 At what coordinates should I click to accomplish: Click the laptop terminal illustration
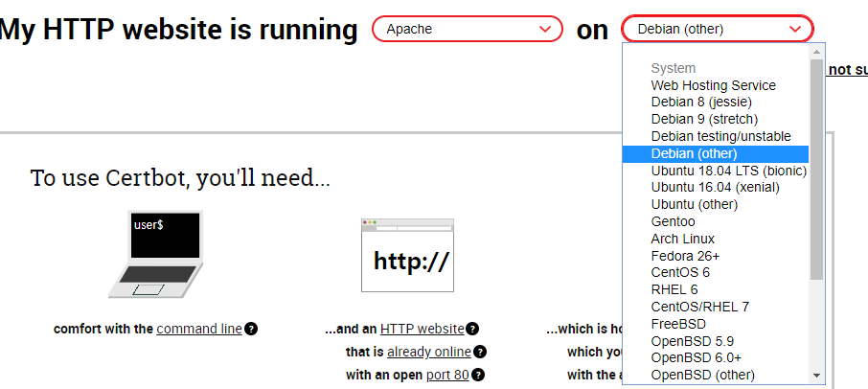pyautogui.click(x=156, y=254)
